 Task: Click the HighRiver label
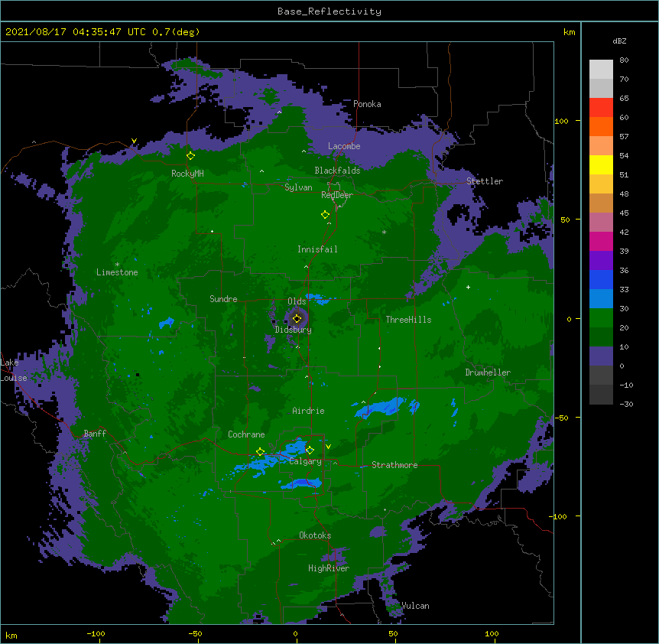pyautogui.click(x=329, y=568)
